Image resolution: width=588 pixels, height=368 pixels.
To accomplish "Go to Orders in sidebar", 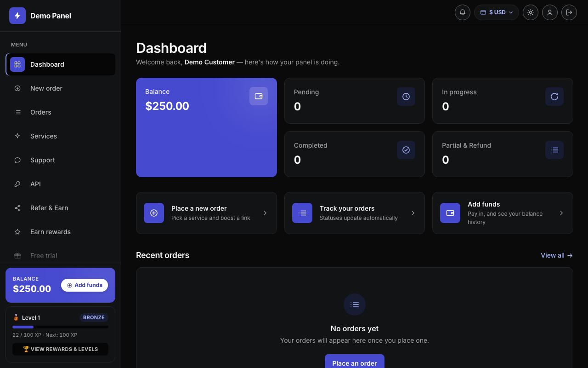I will (61, 112).
